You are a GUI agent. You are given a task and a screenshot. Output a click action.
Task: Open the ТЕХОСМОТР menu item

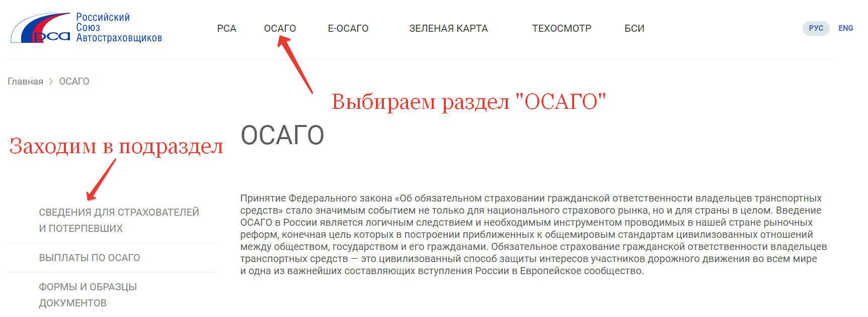[562, 29]
